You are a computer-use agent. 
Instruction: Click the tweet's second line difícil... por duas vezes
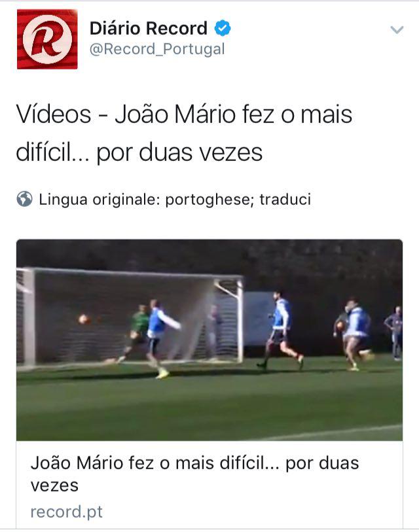click(x=139, y=152)
